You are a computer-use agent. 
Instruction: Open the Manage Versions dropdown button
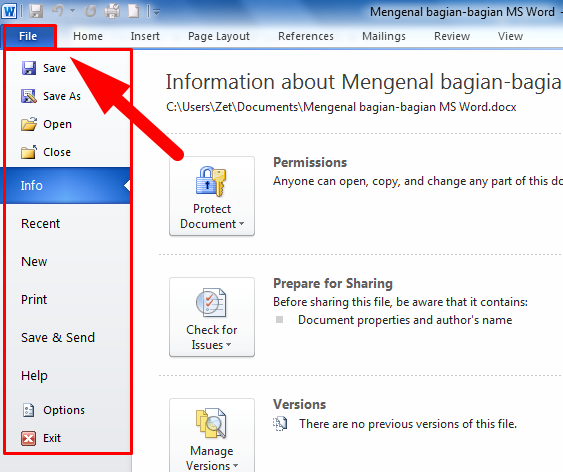coord(212,435)
